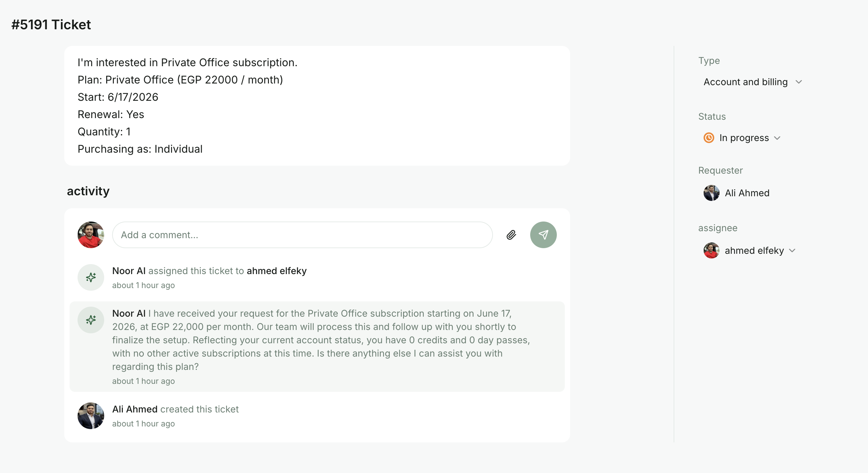Focus the Add a comment field
The width and height of the screenshot is (868, 473).
pos(302,235)
